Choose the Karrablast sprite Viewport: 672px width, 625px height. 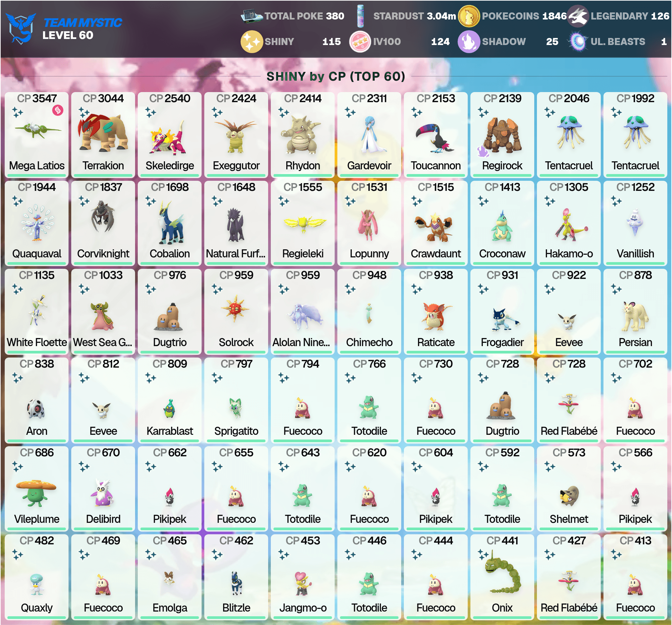tap(170, 408)
